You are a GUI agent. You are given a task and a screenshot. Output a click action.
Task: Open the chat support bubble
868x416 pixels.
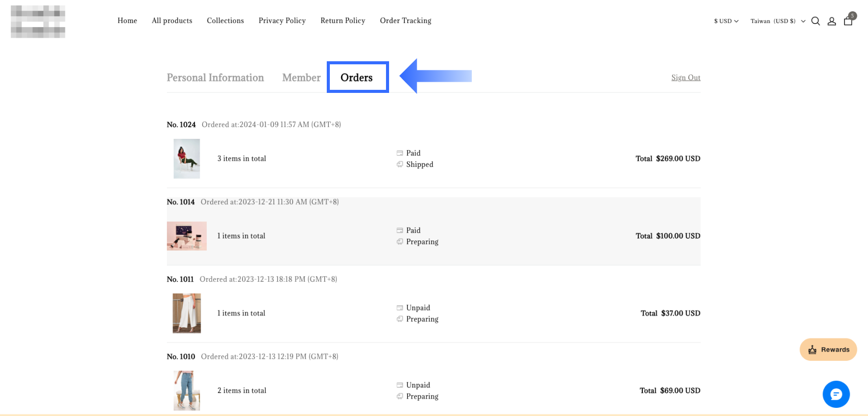point(836,394)
